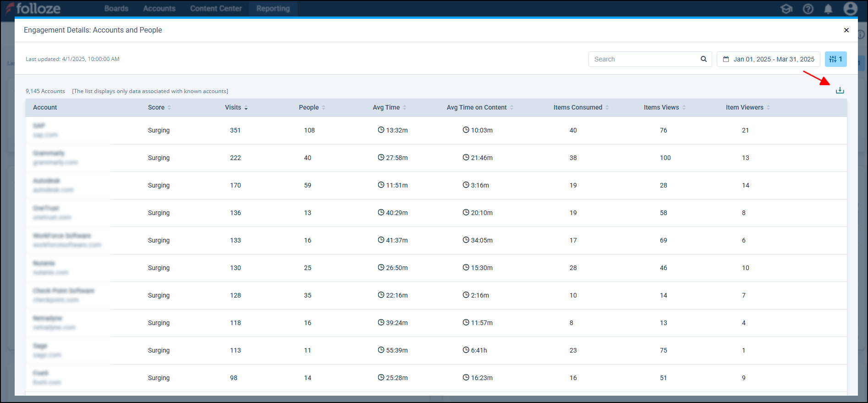Open the help question mark icon

[x=808, y=9]
